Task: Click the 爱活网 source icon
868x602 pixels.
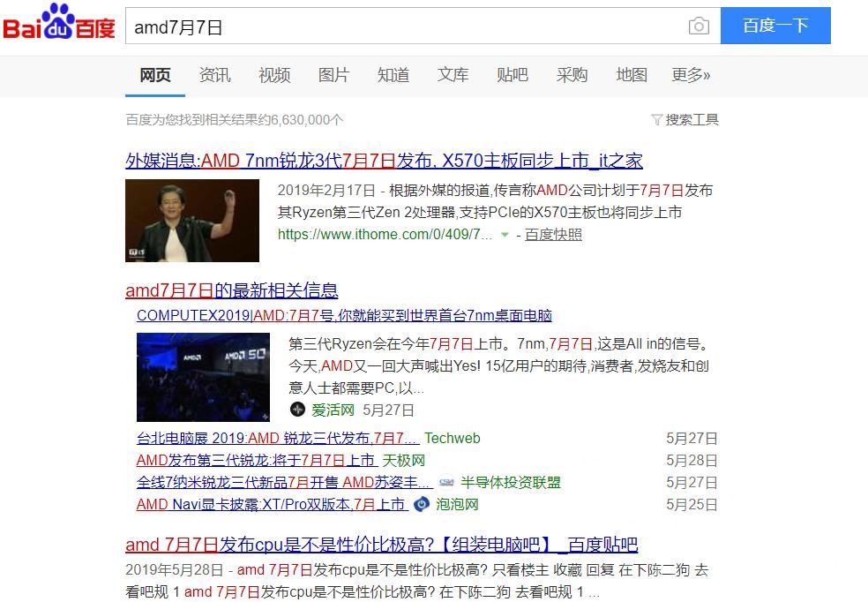Action: [299, 410]
